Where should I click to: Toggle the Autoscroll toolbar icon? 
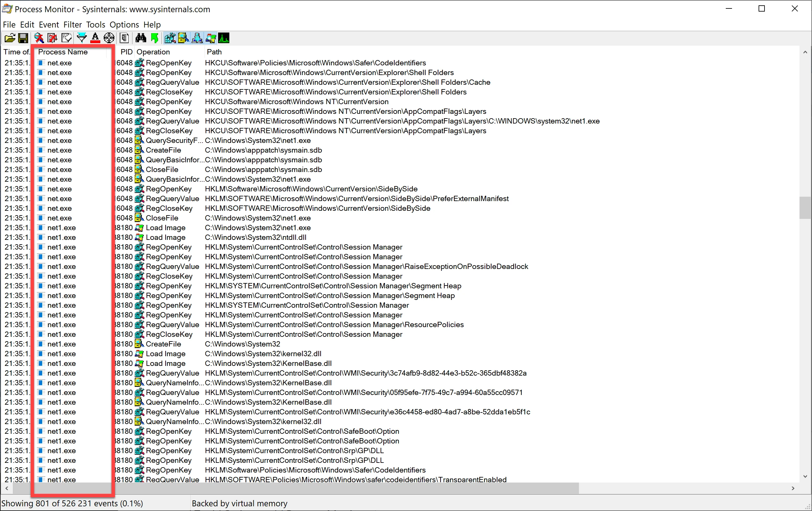[52, 38]
